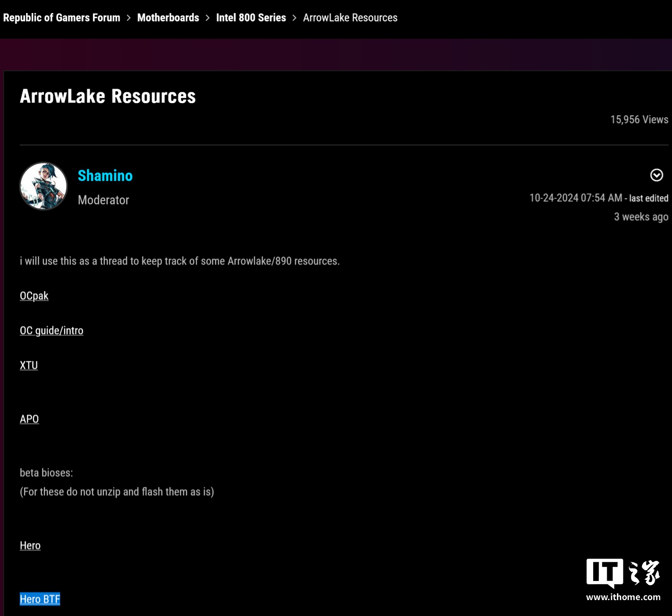Screen dimensions: 672x616
Task: Click the 10-24-2024 07:54 AM post date
Action: [576, 198]
